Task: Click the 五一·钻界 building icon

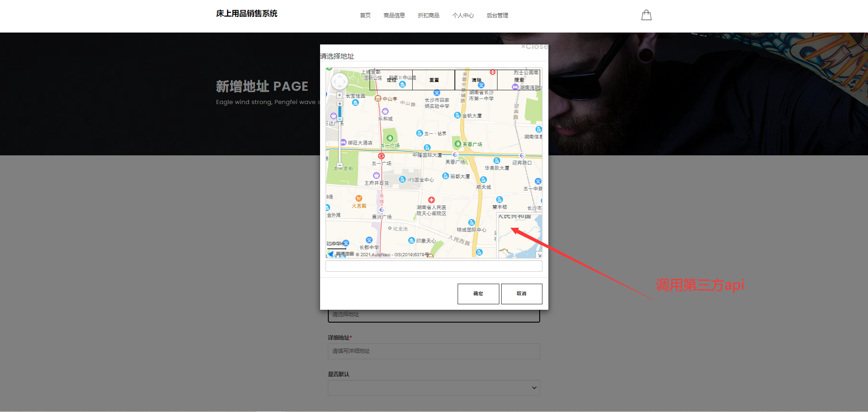Action: pyautogui.click(x=420, y=133)
